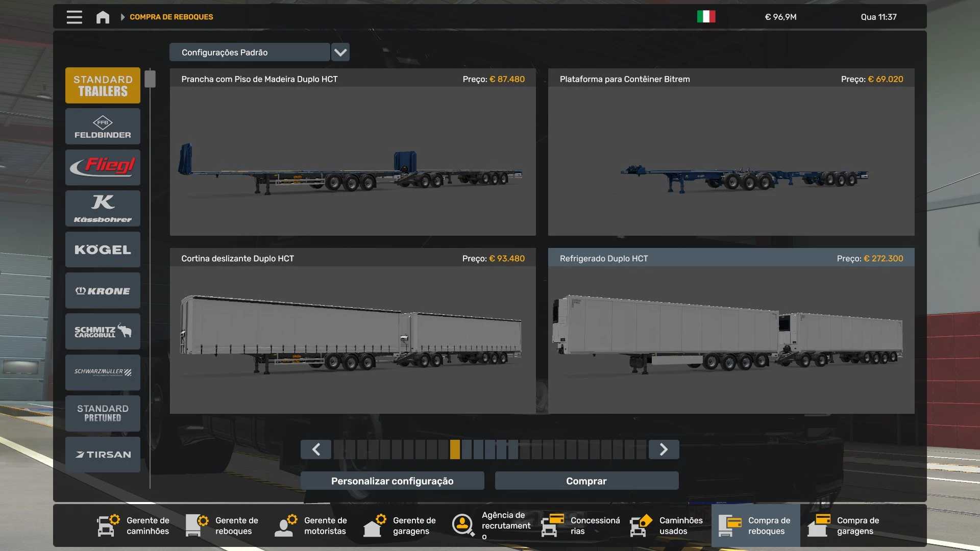Select Feldbinder trailer brand
Image resolution: width=980 pixels, height=551 pixels.
pos(103,127)
